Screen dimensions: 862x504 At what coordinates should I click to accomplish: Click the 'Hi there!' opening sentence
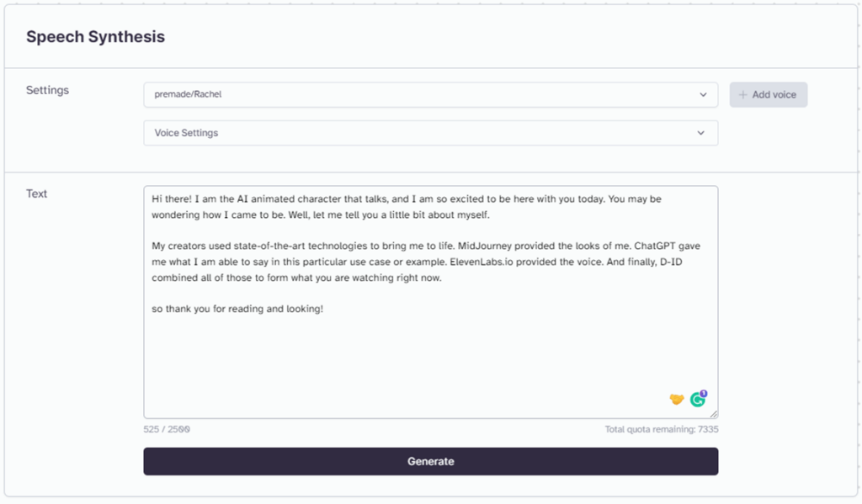pyautogui.click(x=171, y=199)
